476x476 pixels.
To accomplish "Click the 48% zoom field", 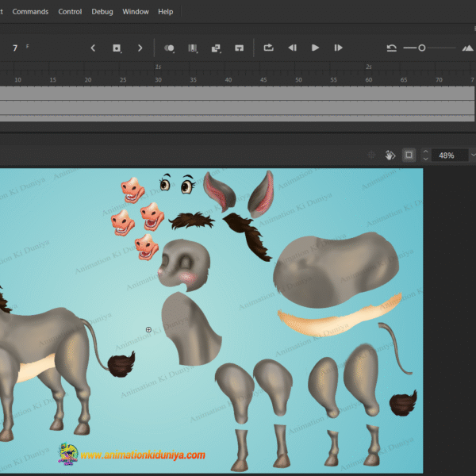I will click(450, 155).
